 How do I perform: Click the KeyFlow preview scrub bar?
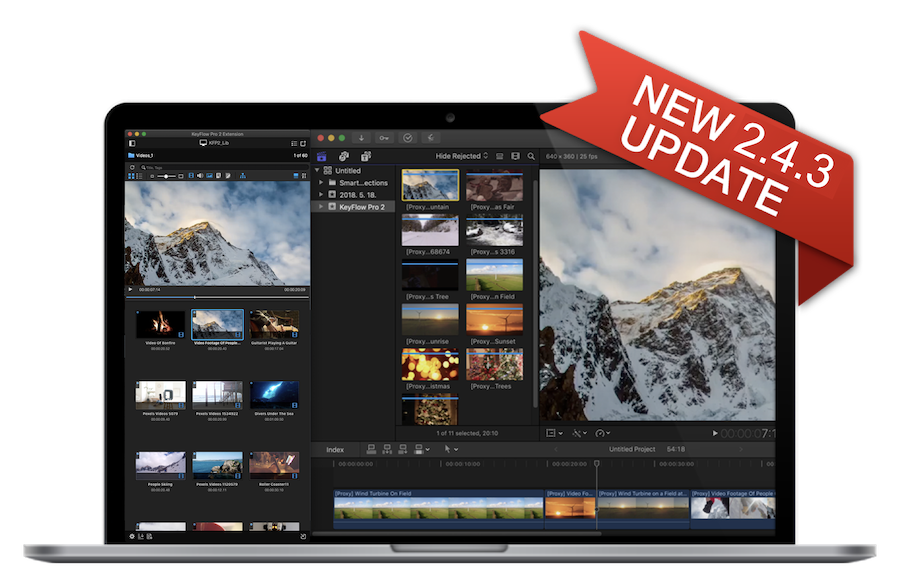(x=218, y=297)
